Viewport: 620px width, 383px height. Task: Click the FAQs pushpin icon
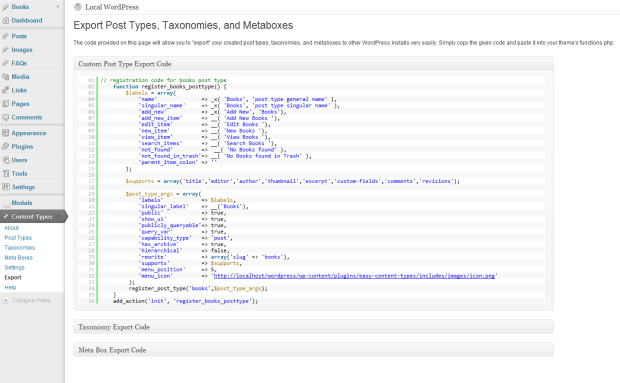5,63
